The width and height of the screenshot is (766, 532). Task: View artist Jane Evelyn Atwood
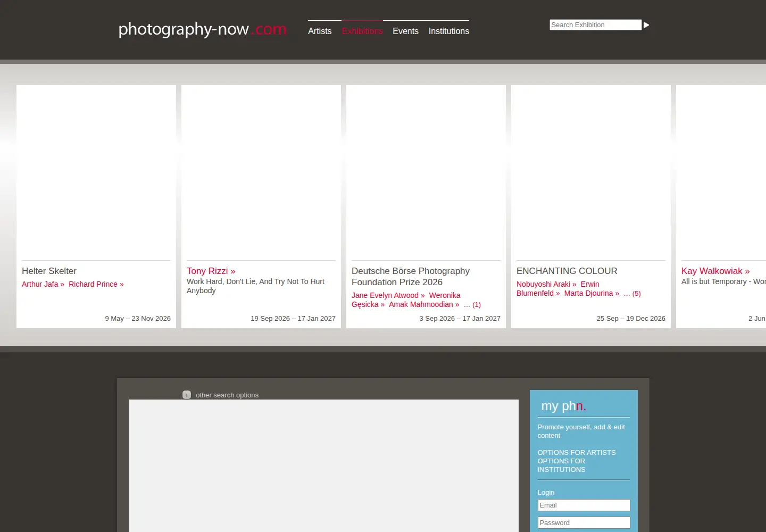[388, 295]
